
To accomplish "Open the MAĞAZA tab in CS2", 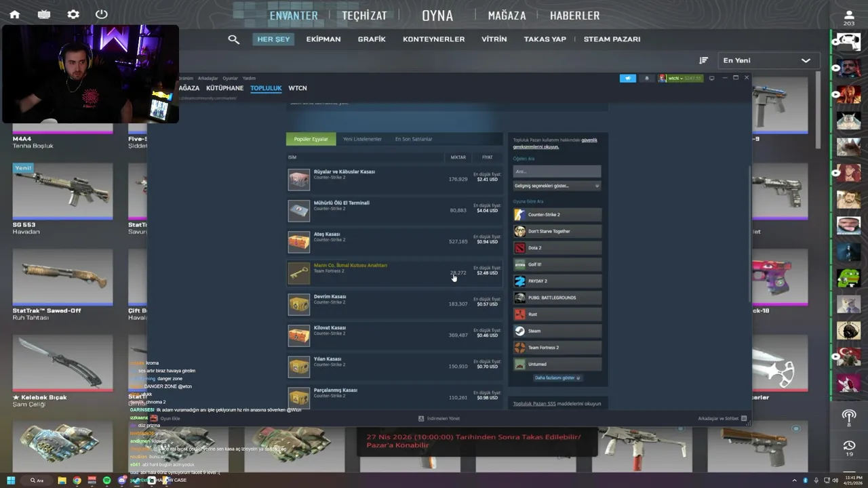I will tap(507, 16).
